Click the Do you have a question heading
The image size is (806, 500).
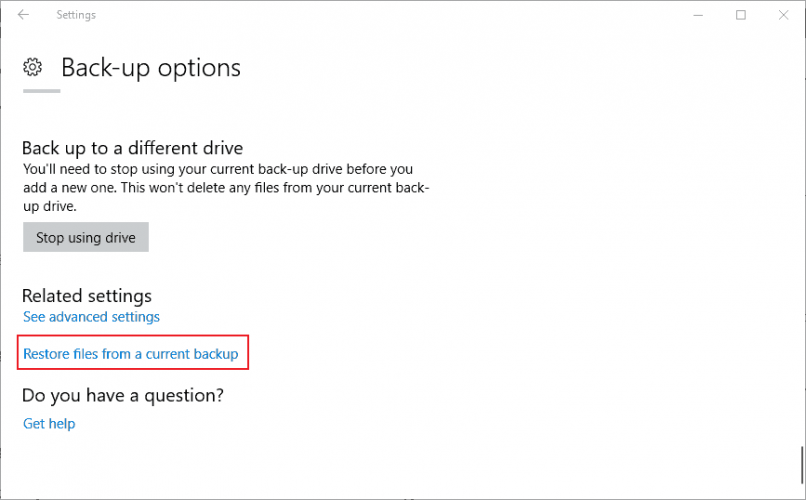123,396
